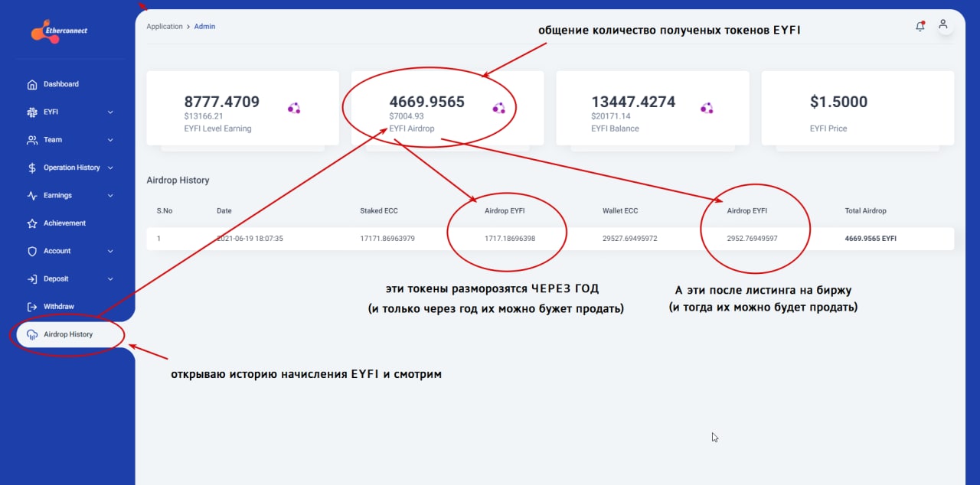Open Withdraw menu item

pos(59,307)
